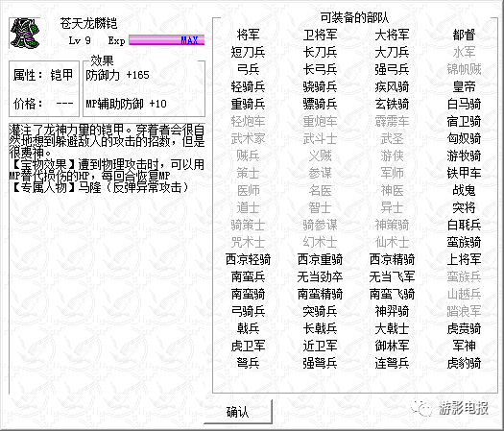Click the 蛮族骑 unit entry

tap(464, 243)
